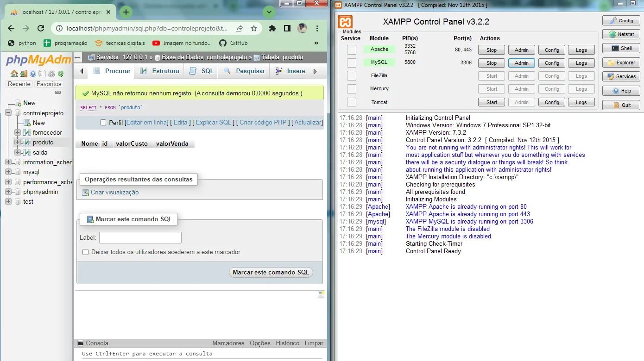
Task: Click the sidebar log out icon
Action: tap(24, 74)
